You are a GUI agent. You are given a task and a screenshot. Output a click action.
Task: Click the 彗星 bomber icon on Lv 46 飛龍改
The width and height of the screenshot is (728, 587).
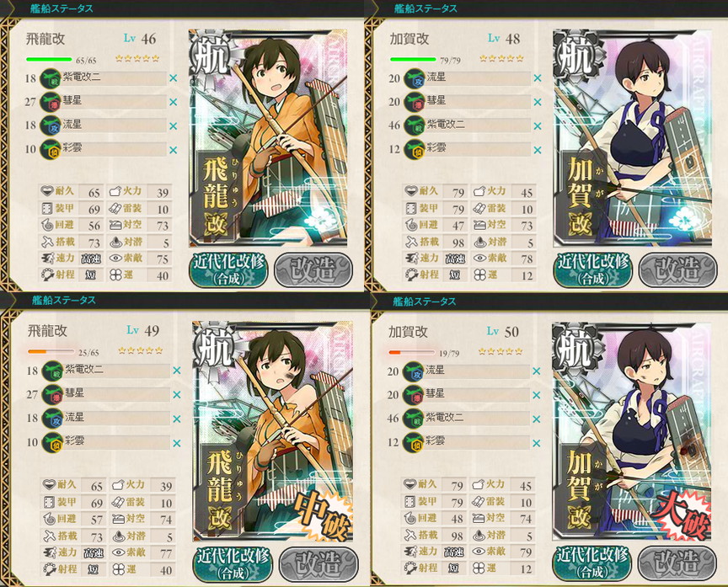[51, 102]
